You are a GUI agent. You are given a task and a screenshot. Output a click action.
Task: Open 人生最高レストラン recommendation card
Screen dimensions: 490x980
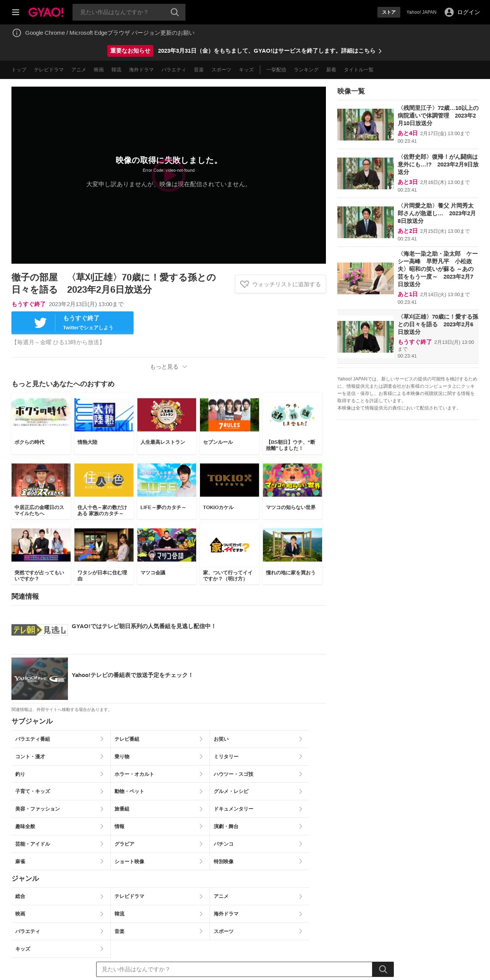(x=167, y=424)
